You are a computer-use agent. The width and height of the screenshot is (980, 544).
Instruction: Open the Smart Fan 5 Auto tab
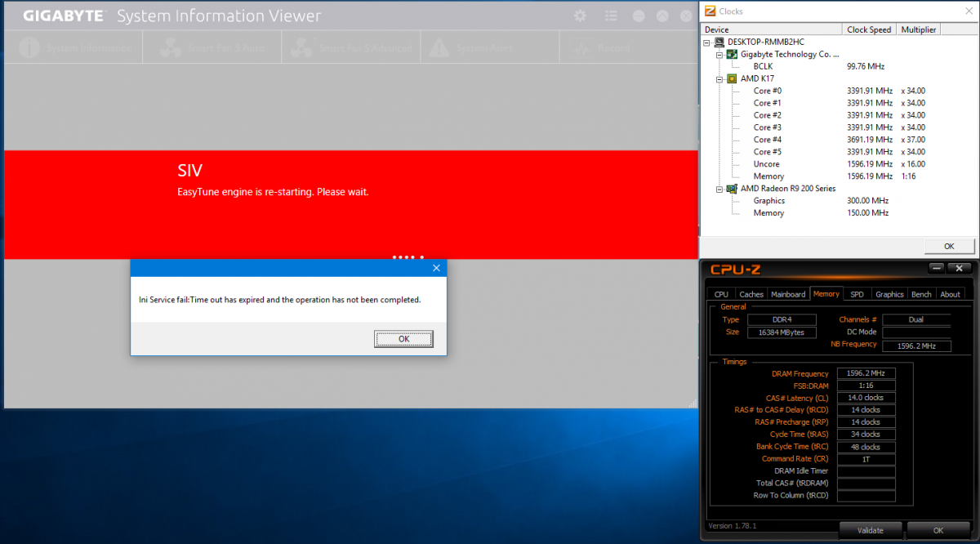tap(212, 48)
